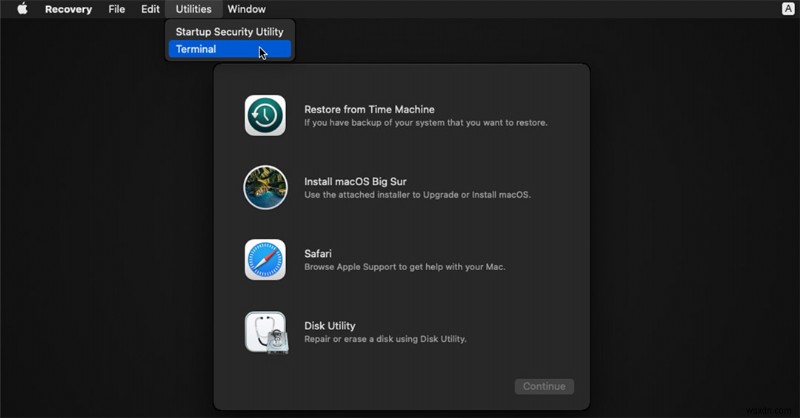Select Install macOS Big Sur title
800x418 pixels.
(355, 181)
